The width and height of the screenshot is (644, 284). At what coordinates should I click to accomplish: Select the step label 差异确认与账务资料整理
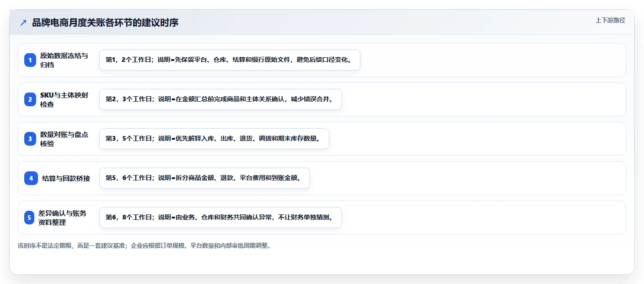coord(62,218)
